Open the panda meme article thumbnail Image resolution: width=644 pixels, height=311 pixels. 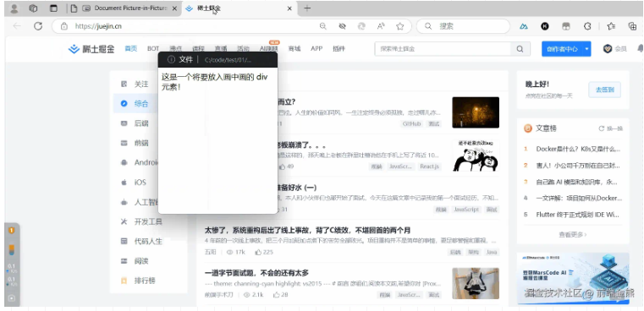coord(476,155)
